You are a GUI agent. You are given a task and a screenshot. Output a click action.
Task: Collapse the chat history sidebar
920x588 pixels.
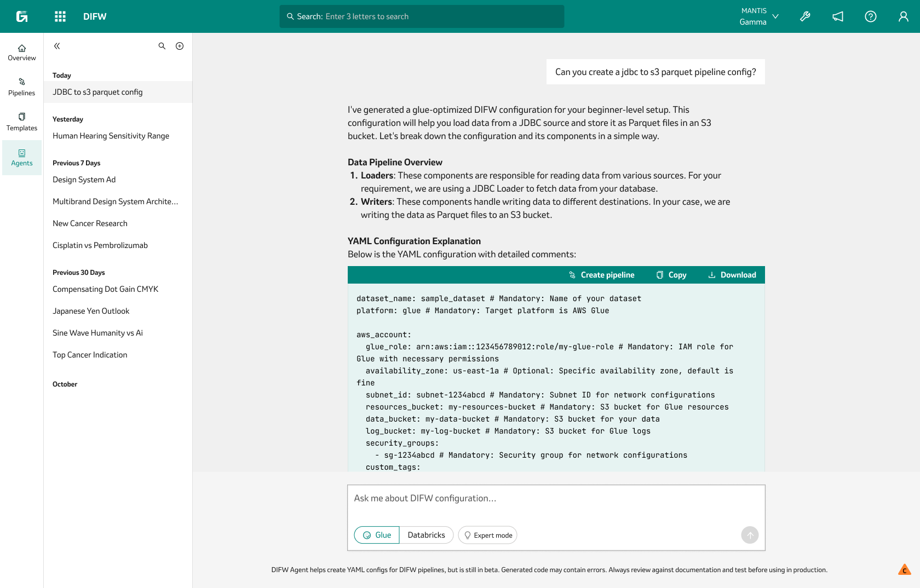pyautogui.click(x=57, y=46)
